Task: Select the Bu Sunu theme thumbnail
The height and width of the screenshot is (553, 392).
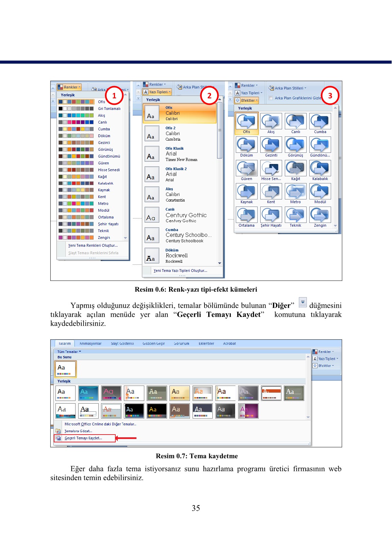Action: (65, 369)
